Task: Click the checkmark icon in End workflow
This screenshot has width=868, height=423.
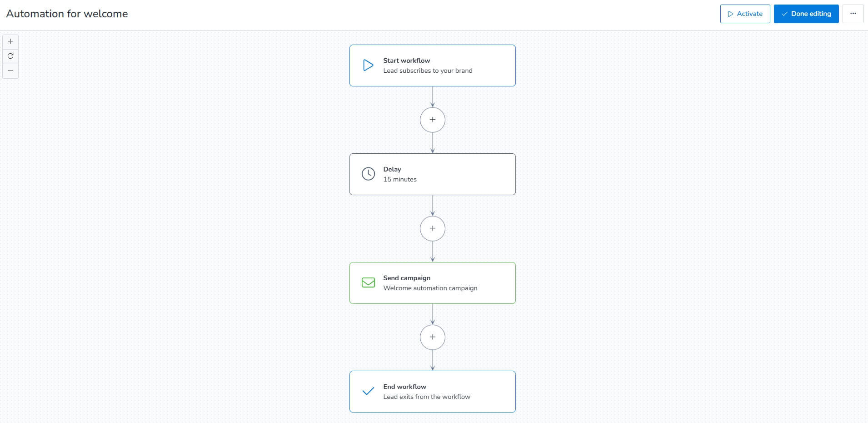Action: click(368, 391)
